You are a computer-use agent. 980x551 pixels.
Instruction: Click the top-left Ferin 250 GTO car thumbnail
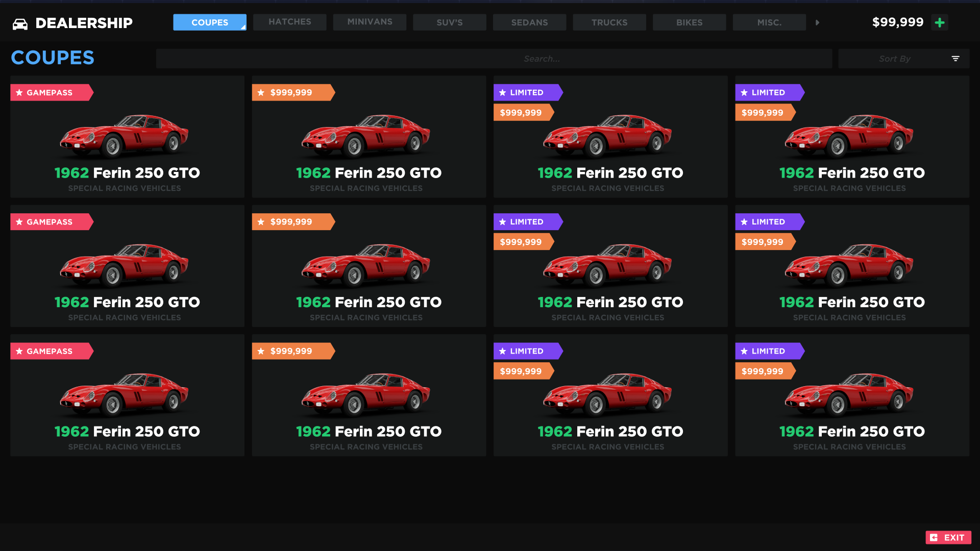(x=124, y=136)
